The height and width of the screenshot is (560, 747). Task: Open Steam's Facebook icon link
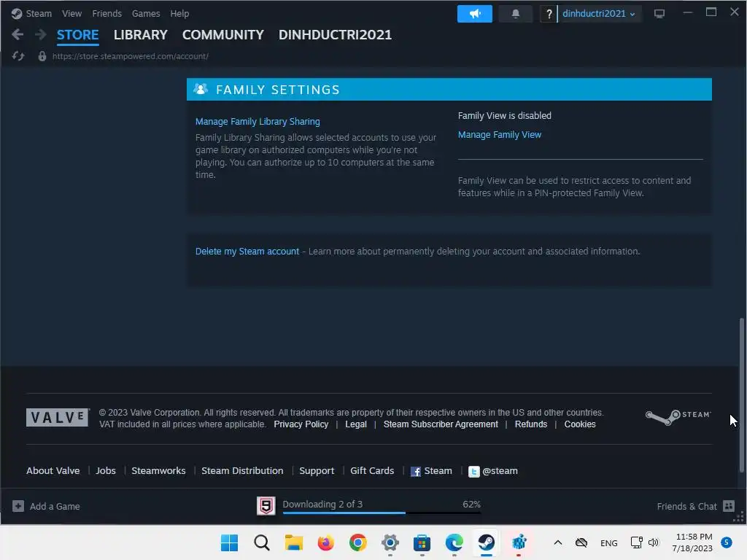coord(415,472)
